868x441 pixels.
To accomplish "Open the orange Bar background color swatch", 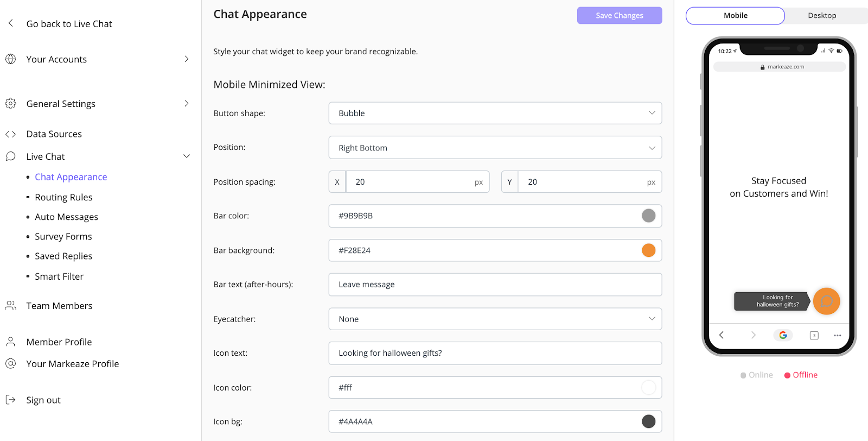I will coord(648,250).
